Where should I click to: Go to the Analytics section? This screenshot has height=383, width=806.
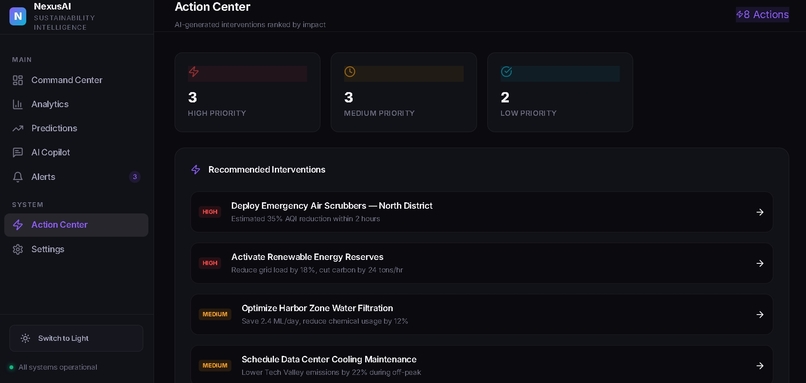[76, 104]
